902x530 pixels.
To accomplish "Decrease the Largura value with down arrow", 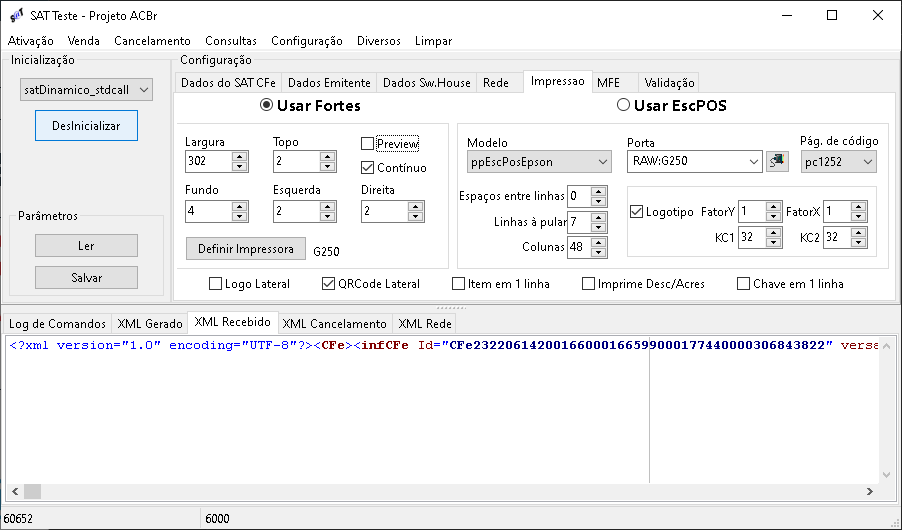I will pyautogui.click(x=240, y=166).
